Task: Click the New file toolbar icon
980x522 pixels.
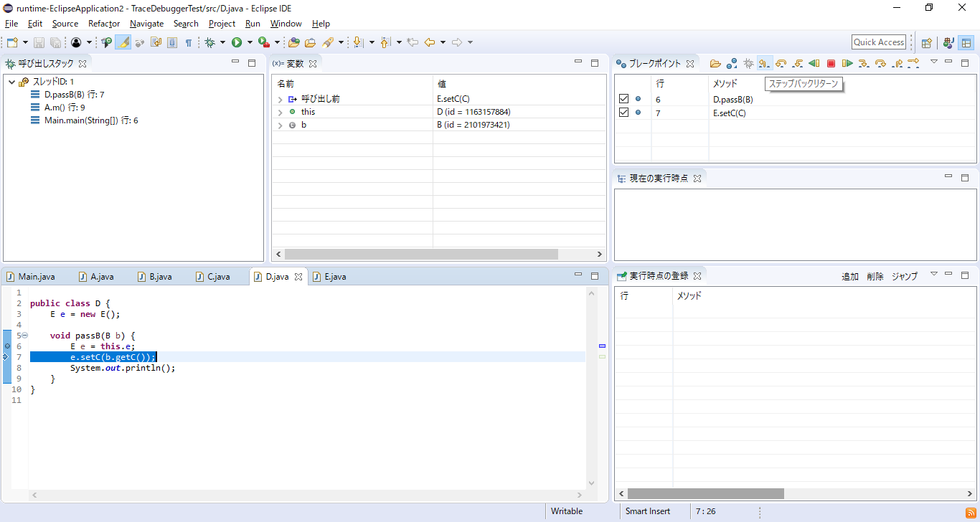Action: pyautogui.click(x=13, y=42)
